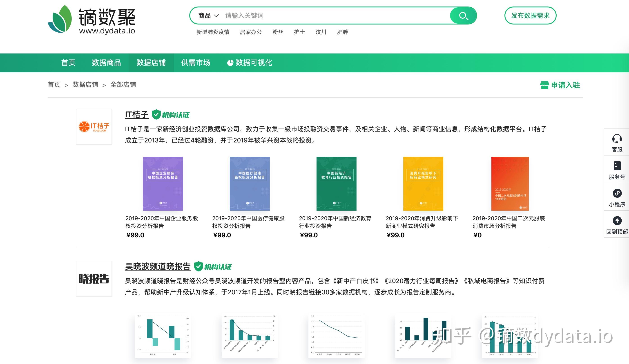Click the 首页 breadcrumb link
Viewport: 629px width, 364px height.
(x=54, y=85)
